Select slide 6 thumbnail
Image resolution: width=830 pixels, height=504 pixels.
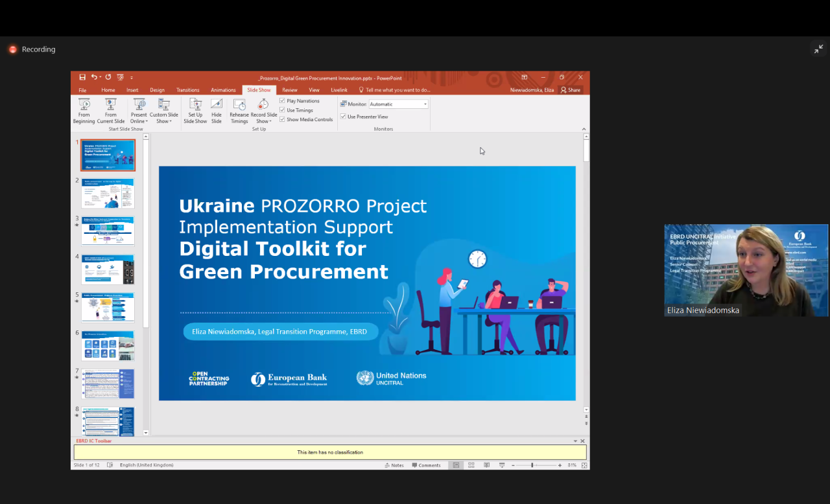[x=108, y=345]
